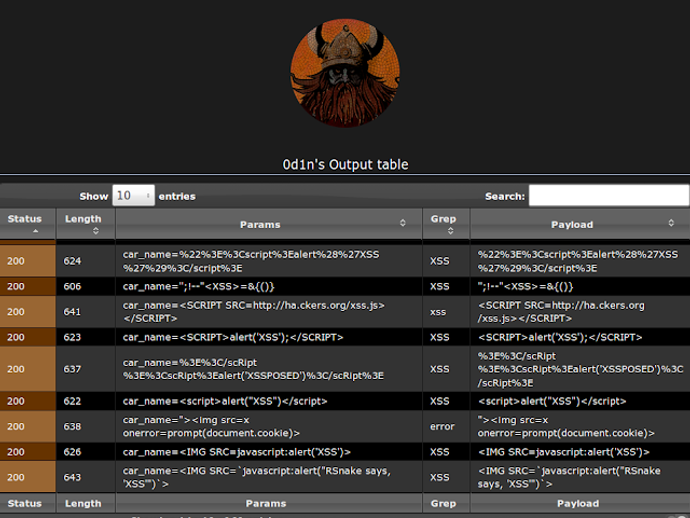The height and width of the screenshot is (518, 690).
Task: Sort by the Params column header
Action: point(269,224)
